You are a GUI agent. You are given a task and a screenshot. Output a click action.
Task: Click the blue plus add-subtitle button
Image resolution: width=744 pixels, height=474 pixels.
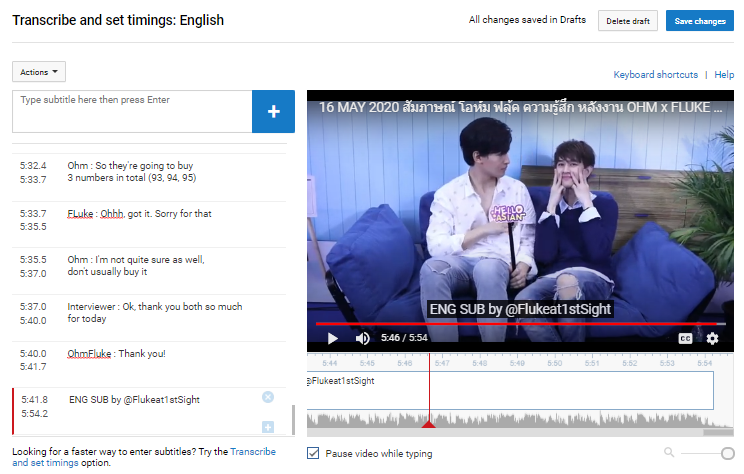pos(273,112)
